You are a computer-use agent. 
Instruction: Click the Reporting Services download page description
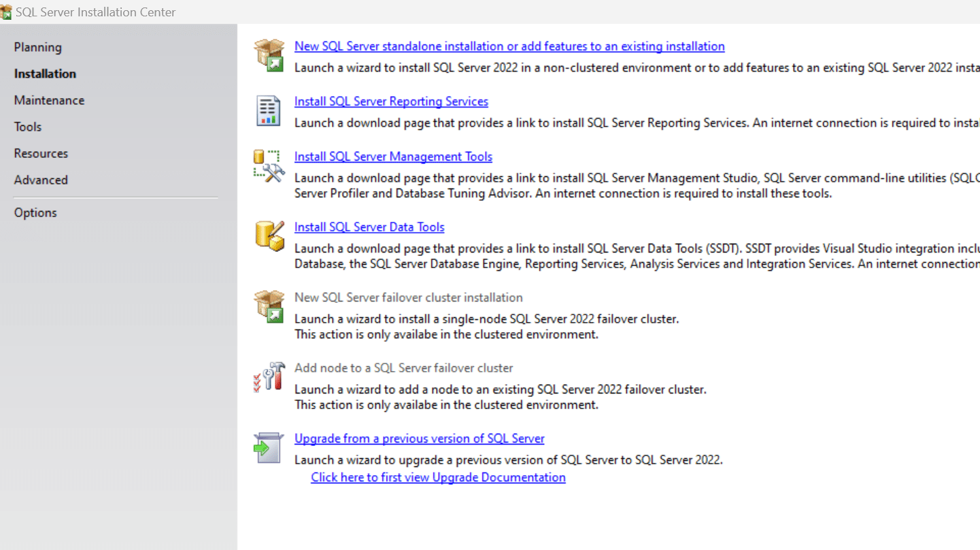[x=637, y=123]
